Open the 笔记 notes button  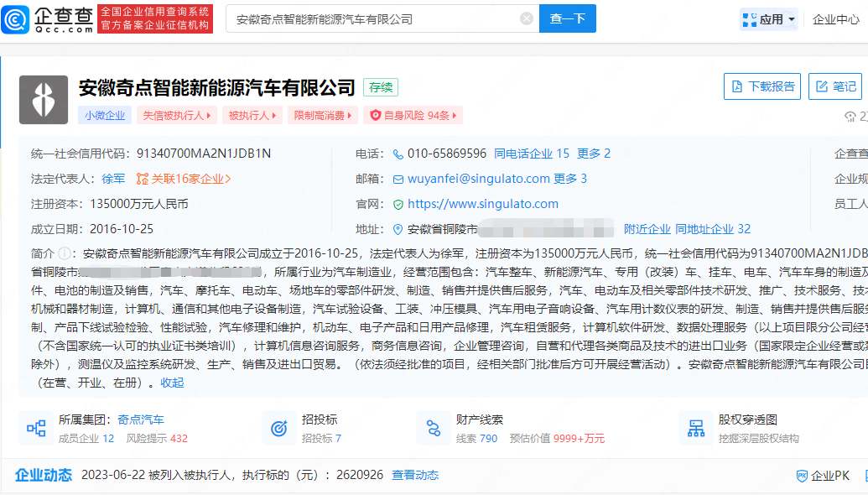835,86
